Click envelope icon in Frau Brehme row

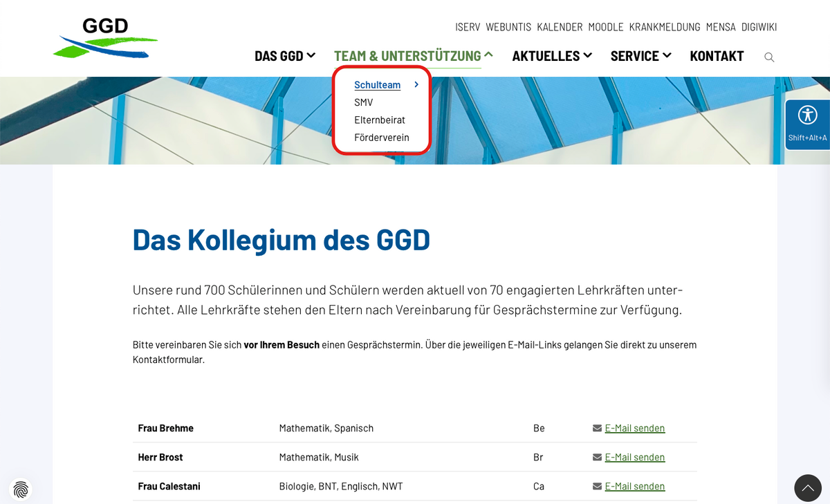coord(597,429)
